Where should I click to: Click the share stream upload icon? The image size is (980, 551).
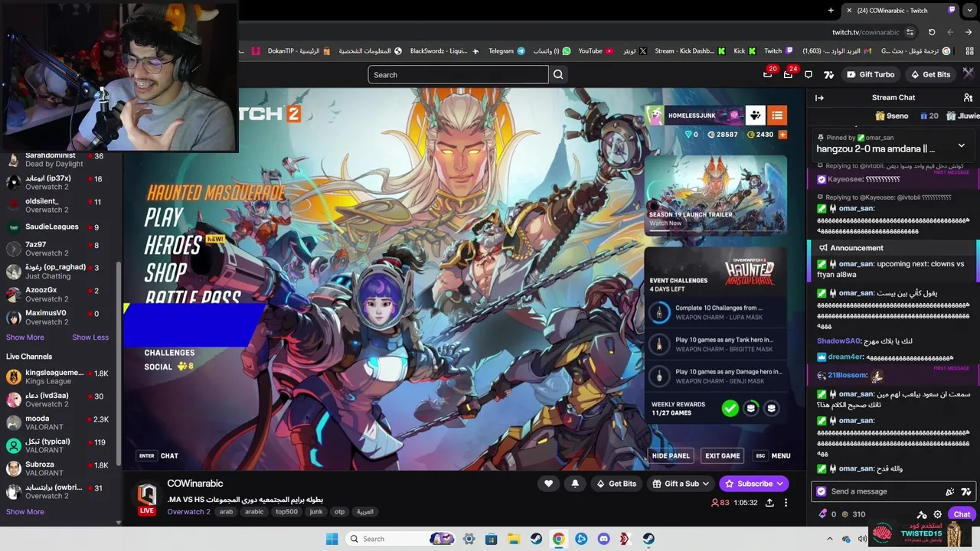point(769,503)
